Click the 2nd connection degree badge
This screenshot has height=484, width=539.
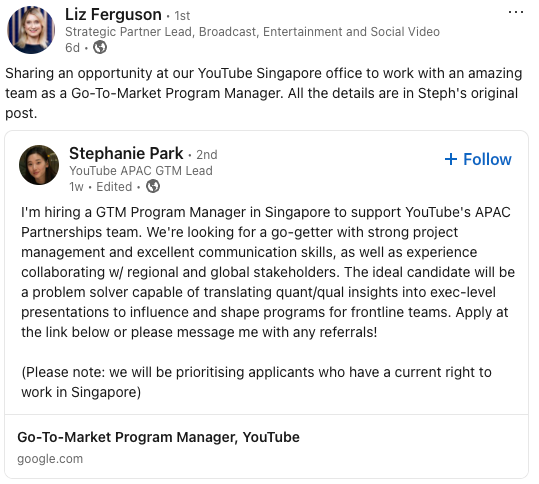pyautogui.click(x=207, y=155)
